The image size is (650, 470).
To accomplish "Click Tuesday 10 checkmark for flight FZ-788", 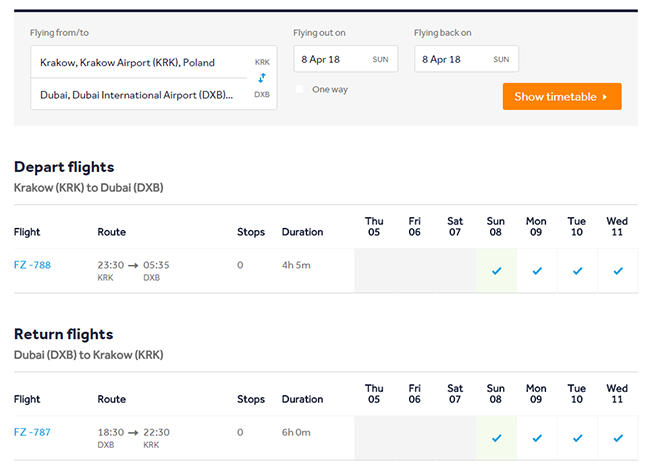I will (x=577, y=271).
